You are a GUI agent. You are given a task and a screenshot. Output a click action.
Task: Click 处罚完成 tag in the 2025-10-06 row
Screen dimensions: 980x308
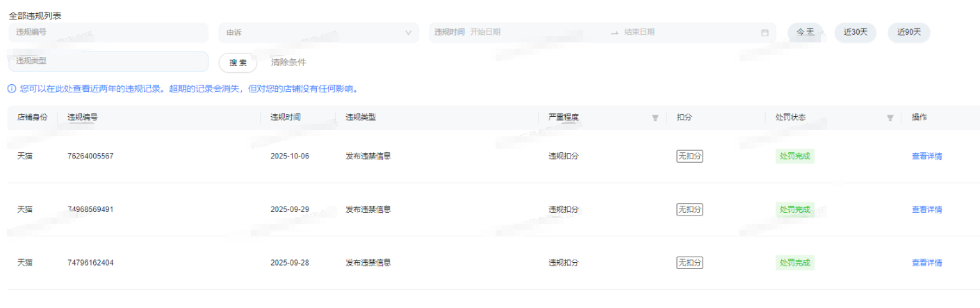click(795, 156)
